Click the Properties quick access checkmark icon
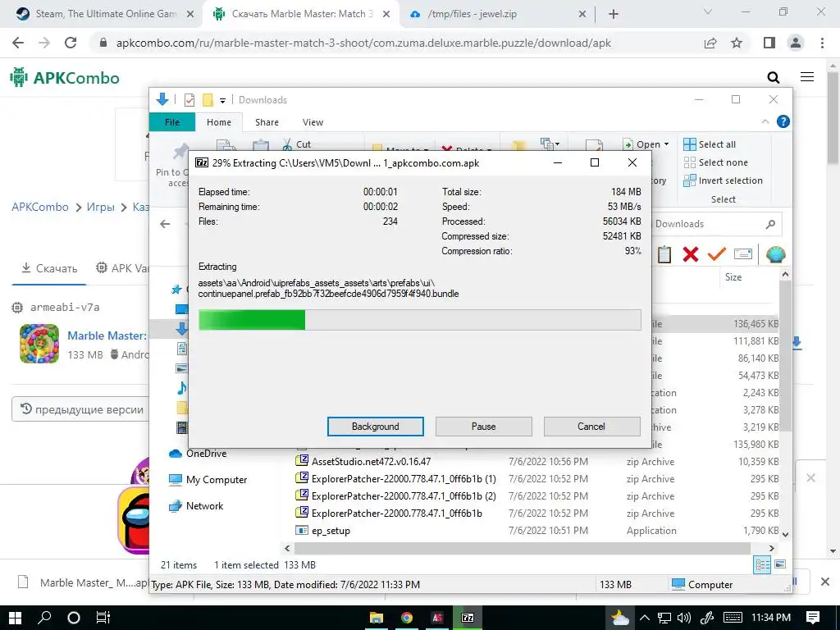The width and height of the screenshot is (840, 630). click(189, 99)
